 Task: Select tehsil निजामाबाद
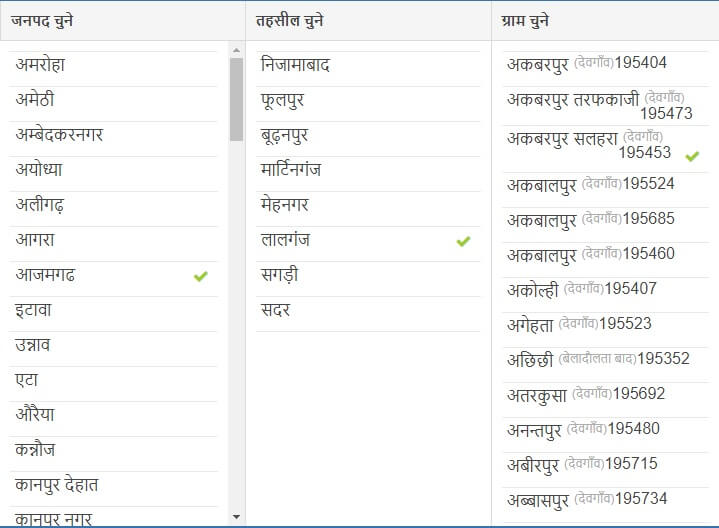368,69
